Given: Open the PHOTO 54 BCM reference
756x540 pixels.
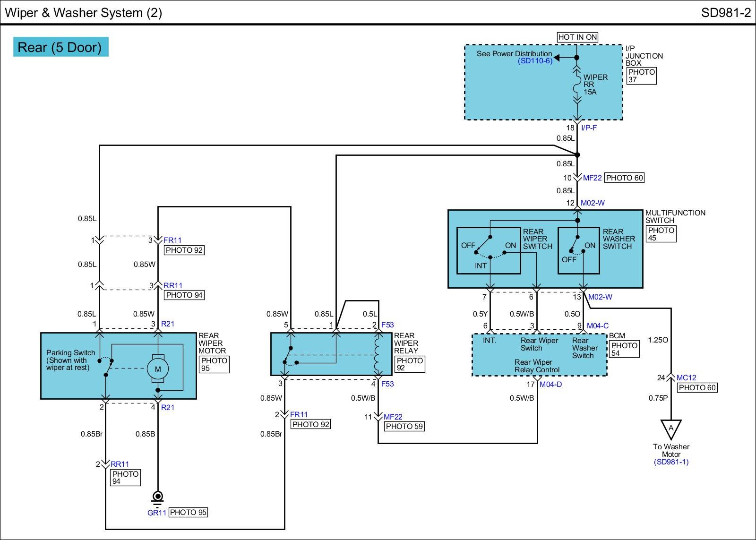Looking at the screenshot, I should [624, 349].
